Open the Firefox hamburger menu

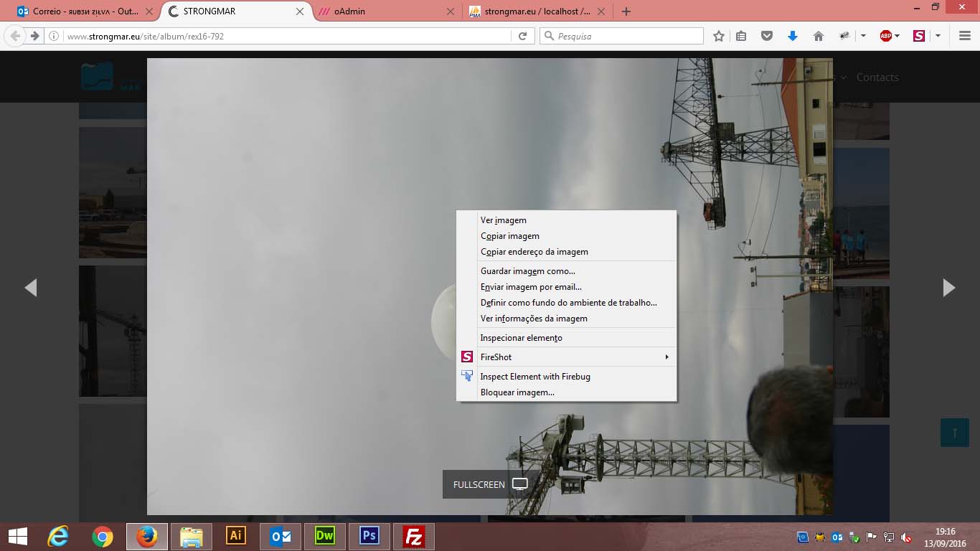[x=964, y=36]
